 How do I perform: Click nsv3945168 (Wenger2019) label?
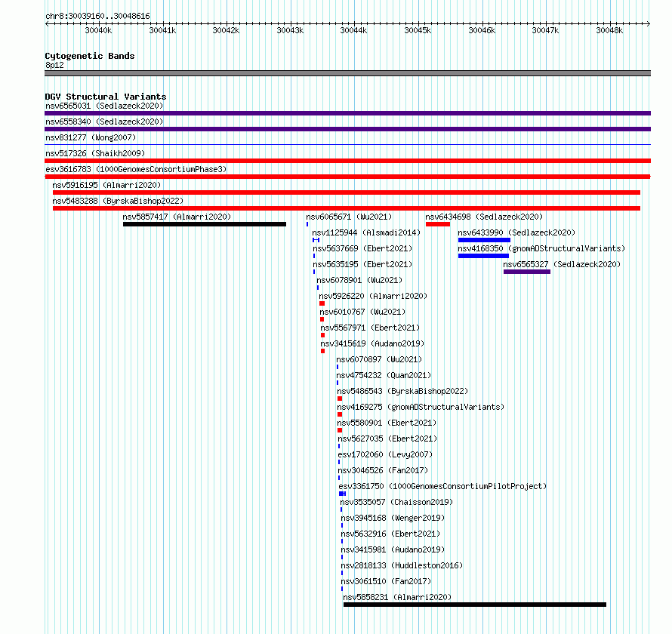click(393, 518)
